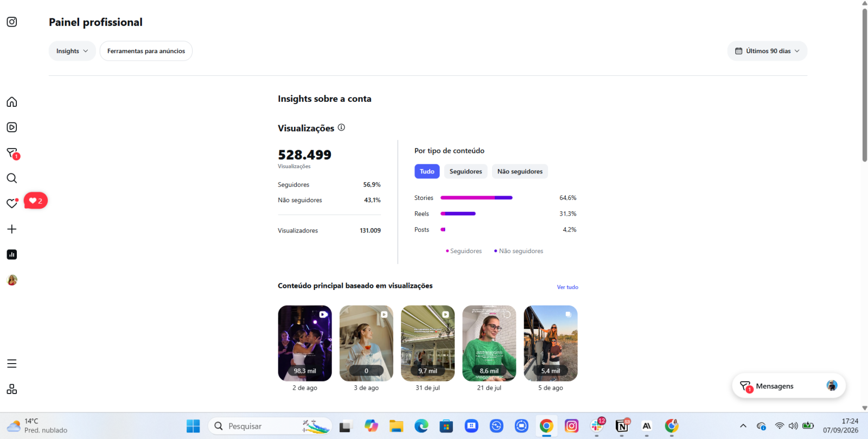868x439 pixels.
Task: Click the Ver tudo link
Action: (567, 287)
